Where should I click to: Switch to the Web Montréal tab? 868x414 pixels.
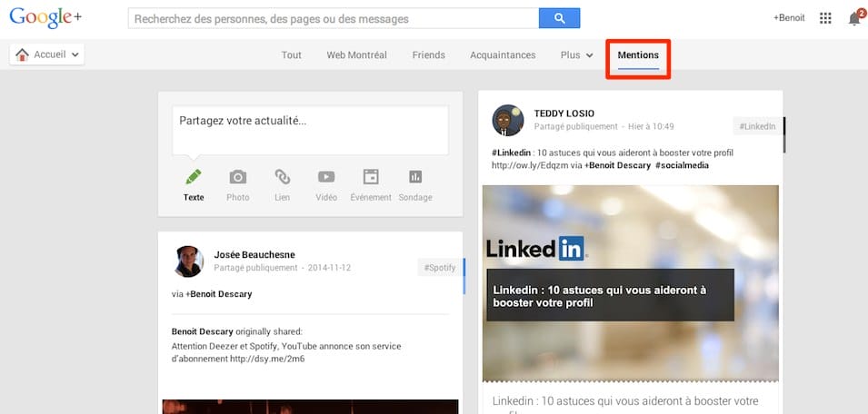tap(356, 55)
